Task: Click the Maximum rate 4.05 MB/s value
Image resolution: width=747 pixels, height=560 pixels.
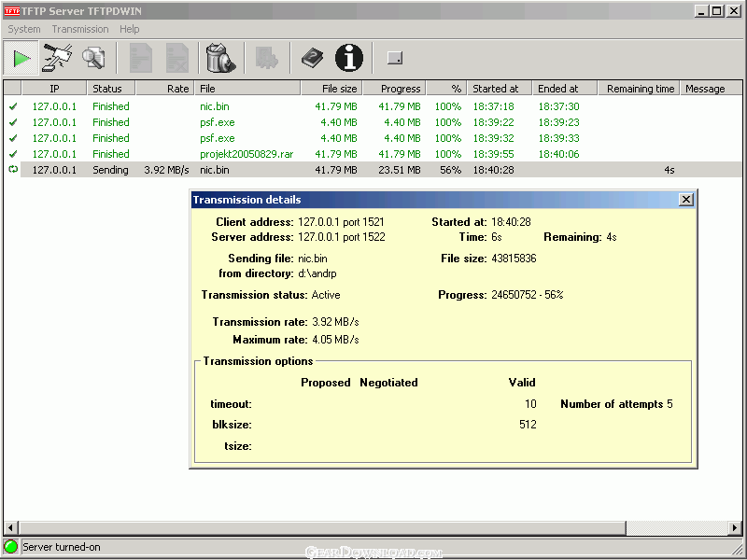Action: click(x=335, y=340)
